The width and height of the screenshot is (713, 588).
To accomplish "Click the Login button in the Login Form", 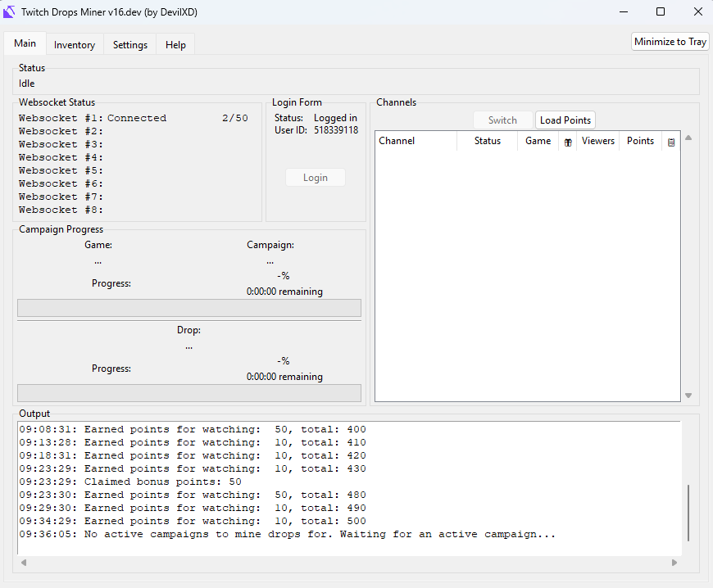I will tap(315, 177).
